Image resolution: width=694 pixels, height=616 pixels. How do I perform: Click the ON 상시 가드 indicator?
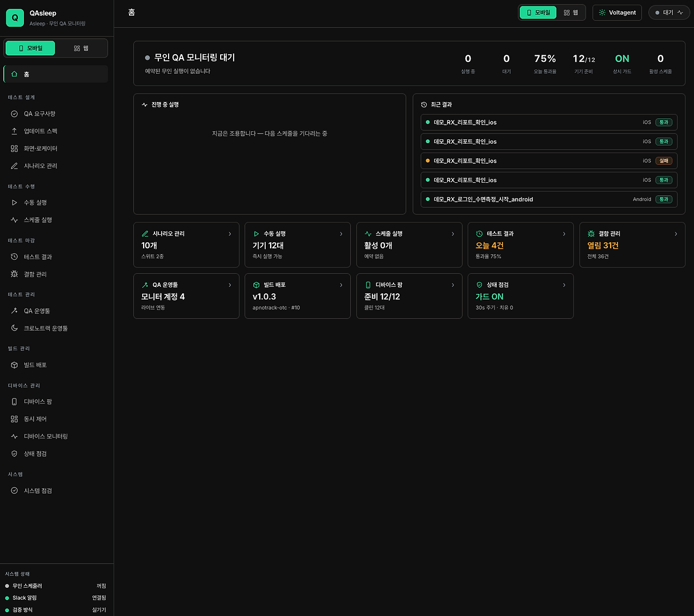click(x=622, y=63)
